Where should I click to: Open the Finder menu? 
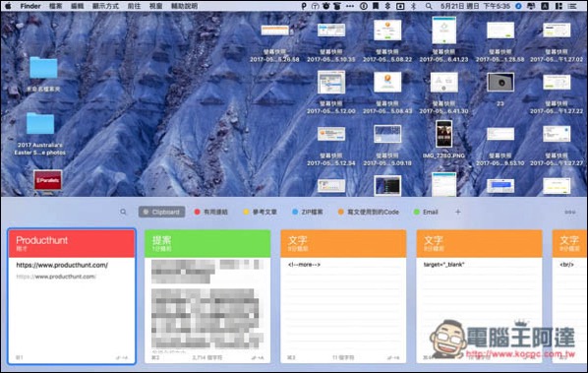click(30, 6)
